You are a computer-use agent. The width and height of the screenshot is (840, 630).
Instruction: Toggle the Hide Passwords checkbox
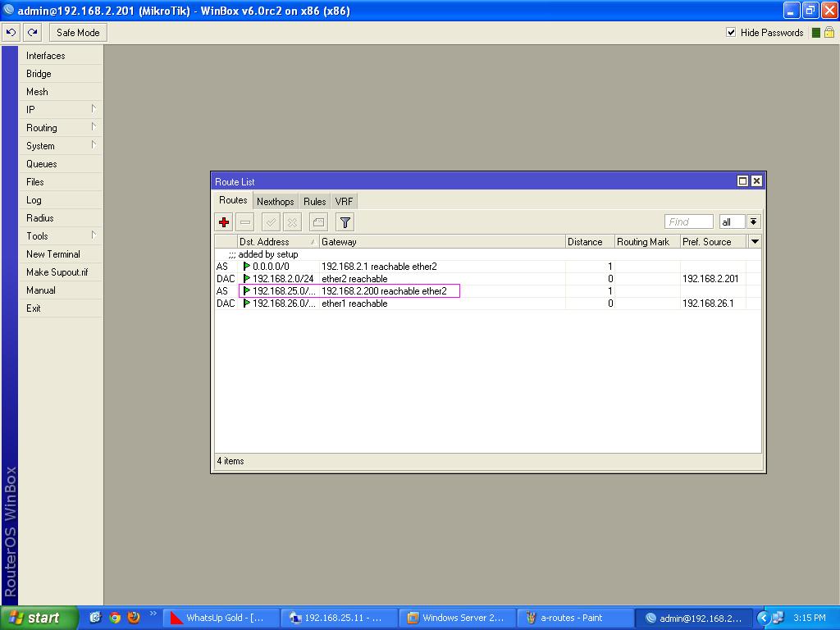[x=731, y=32]
